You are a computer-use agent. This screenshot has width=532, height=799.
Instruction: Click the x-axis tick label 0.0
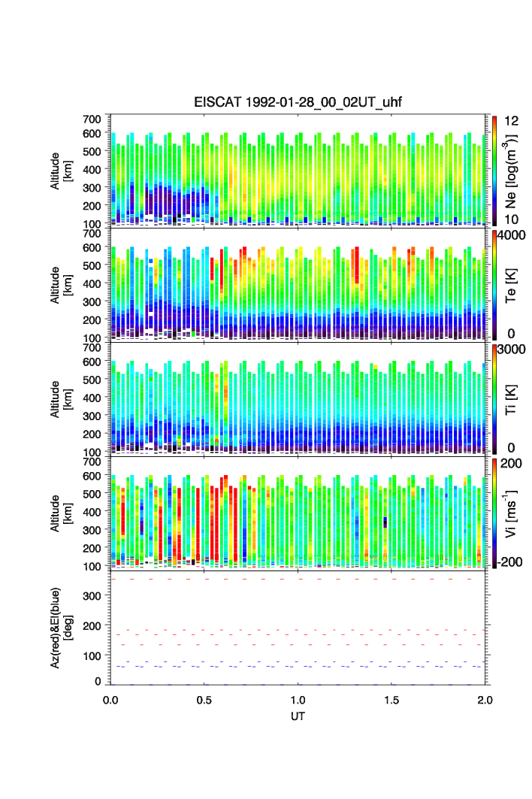pos(110,700)
